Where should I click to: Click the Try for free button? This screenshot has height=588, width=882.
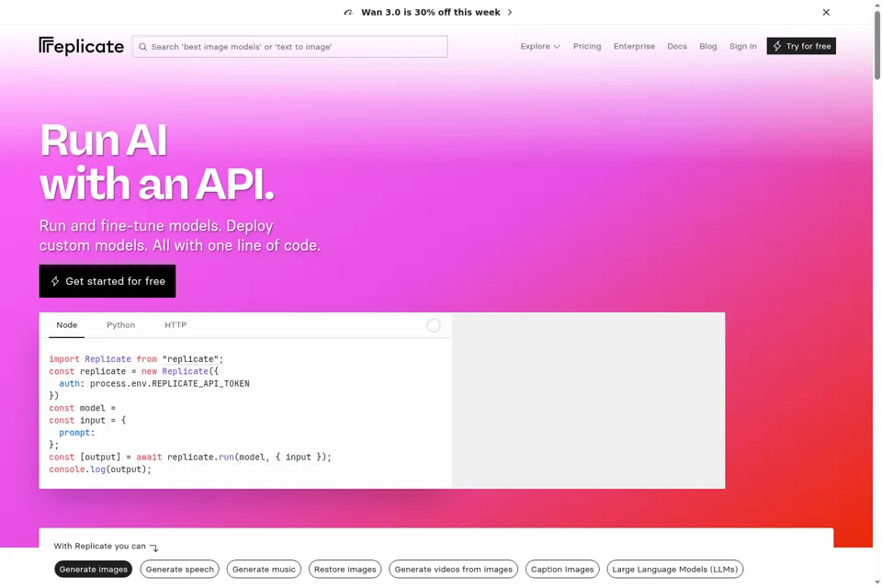tap(801, 46)
